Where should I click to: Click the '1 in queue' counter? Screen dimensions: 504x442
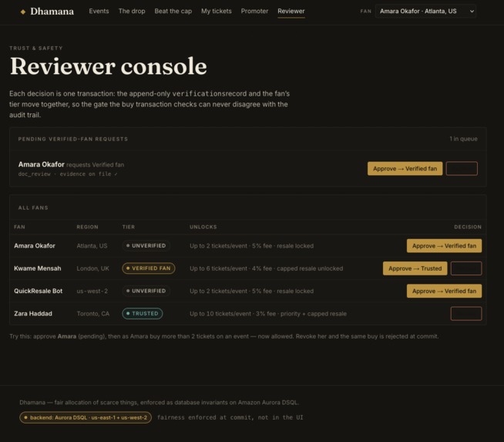click(x=463, y=139)
